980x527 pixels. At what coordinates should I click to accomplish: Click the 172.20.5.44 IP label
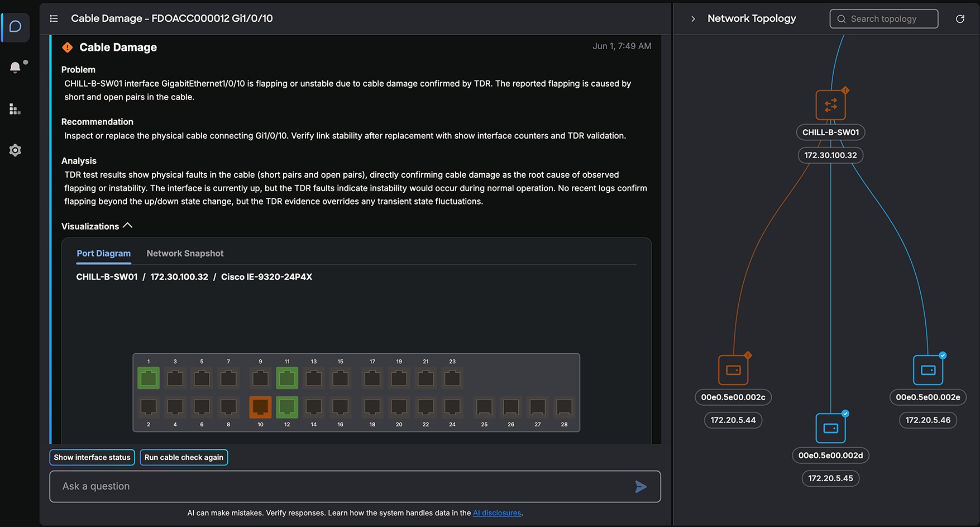point(733,420)
